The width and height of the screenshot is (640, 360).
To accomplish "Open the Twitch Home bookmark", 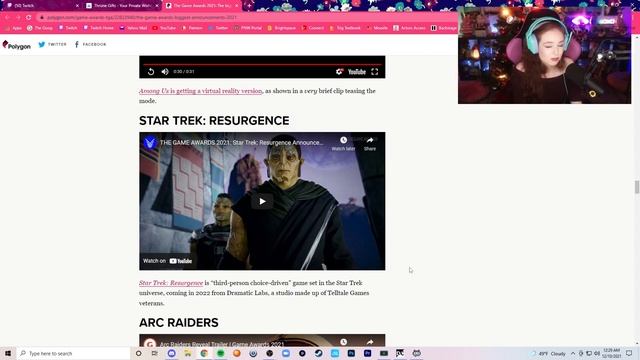I will (x=98, y=28).
